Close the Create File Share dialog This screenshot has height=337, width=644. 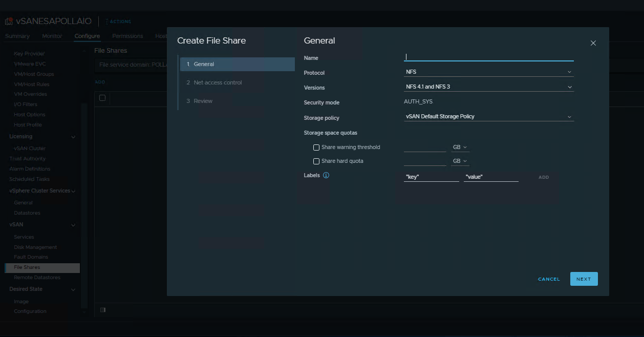(x=593, y=43)
